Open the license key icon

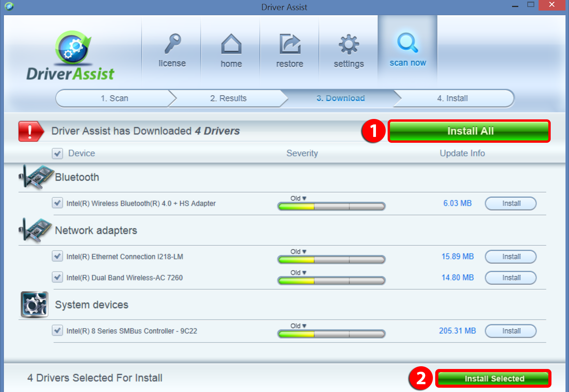172,43
